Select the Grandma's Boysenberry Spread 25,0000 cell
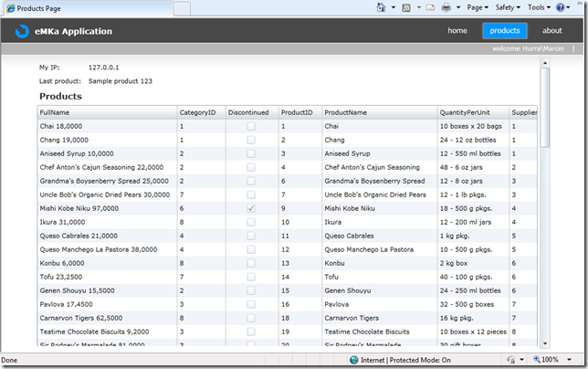 [107, 181]
